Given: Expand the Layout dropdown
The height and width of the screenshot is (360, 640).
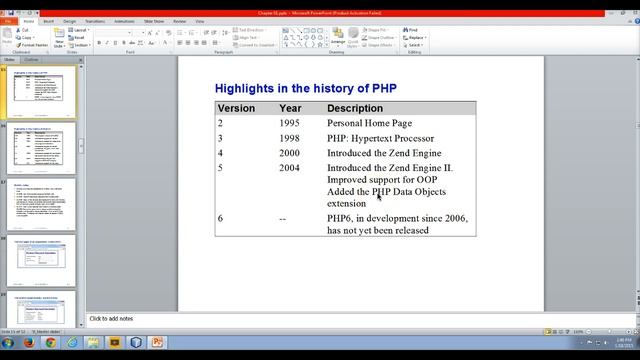Looking at the screenshot, I should 79,30.
